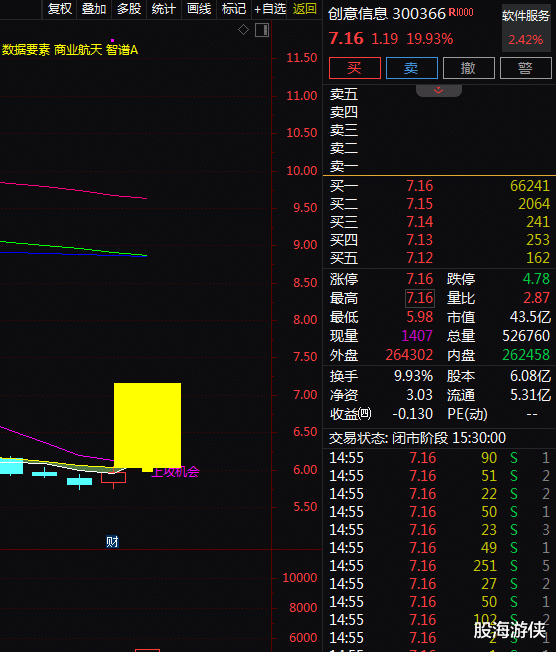Click the blue 卖 sell button
Screen dimensions: 556x652
412,68
